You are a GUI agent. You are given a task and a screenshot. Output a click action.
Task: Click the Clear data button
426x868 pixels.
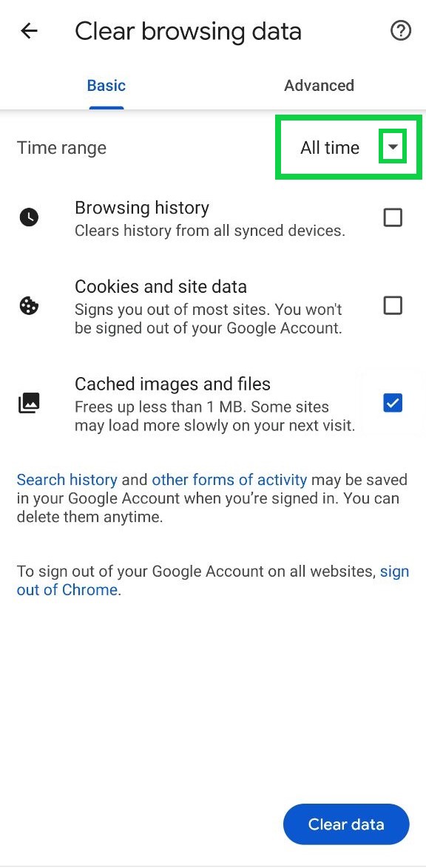pyautogui.click(x=346, y=824)
